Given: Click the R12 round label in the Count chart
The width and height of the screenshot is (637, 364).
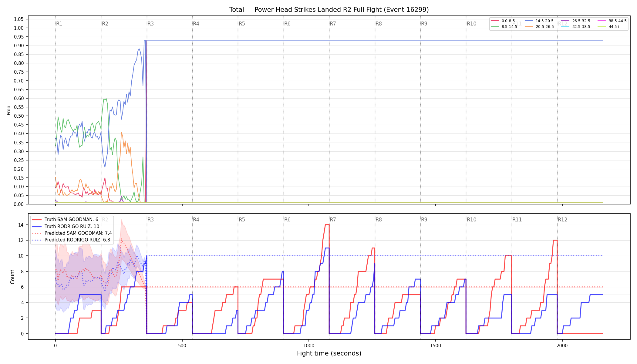Looking at the screenshot, I should pyautogui.click(x=562, y=220).
